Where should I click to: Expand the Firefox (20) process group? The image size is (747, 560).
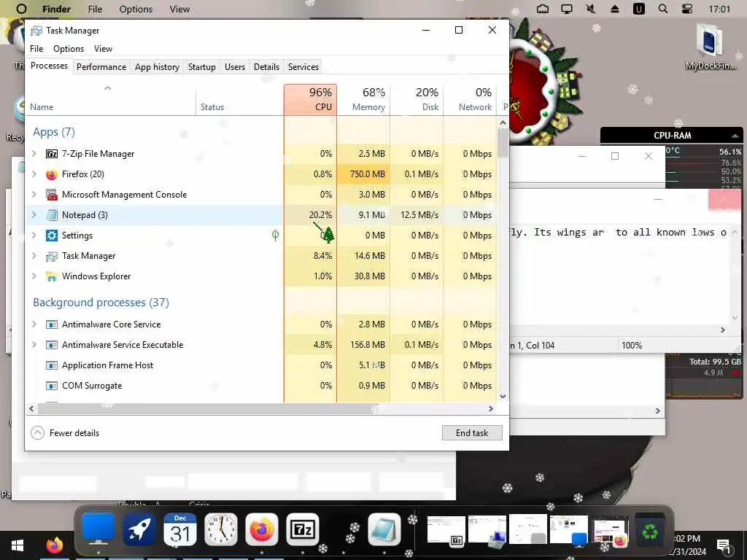[34, 174]
